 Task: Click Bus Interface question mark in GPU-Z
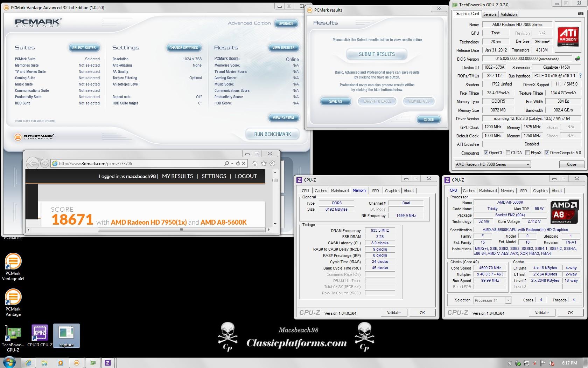coord(580,76)
